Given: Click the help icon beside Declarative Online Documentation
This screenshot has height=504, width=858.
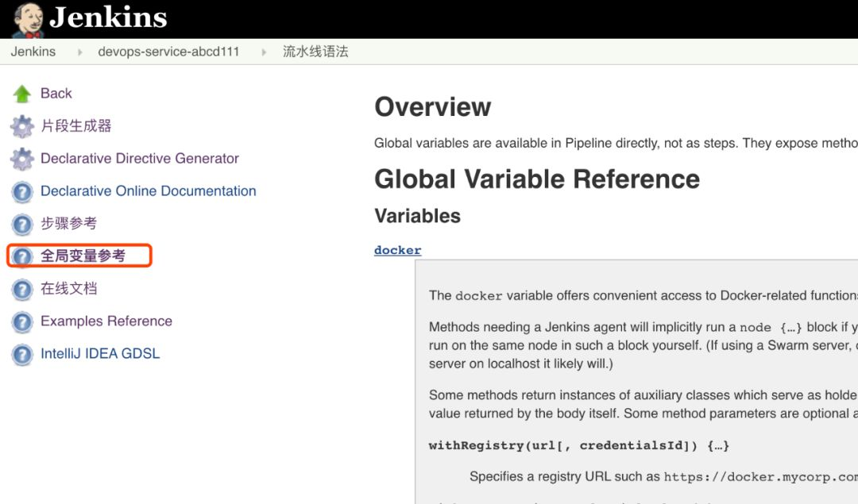Looking at the screenshot, I should [x=22, y=191].
